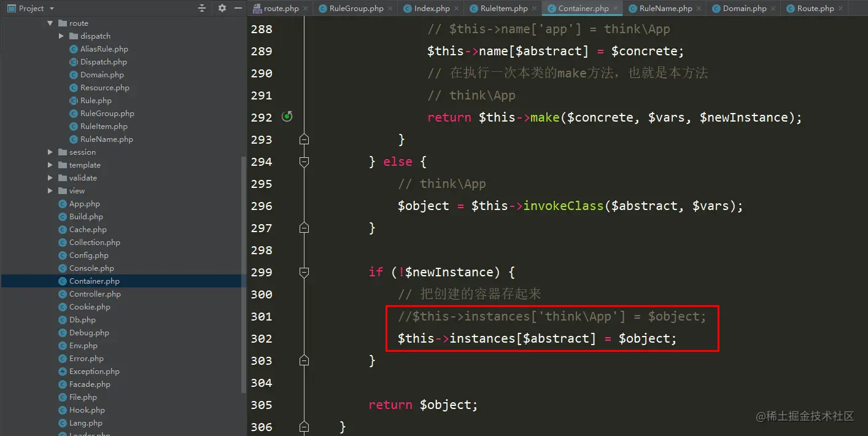The width and height of the screenshot is (868, 436).
Task: Select Collection.php in the project tree
Action: click(x=95, y=243)
